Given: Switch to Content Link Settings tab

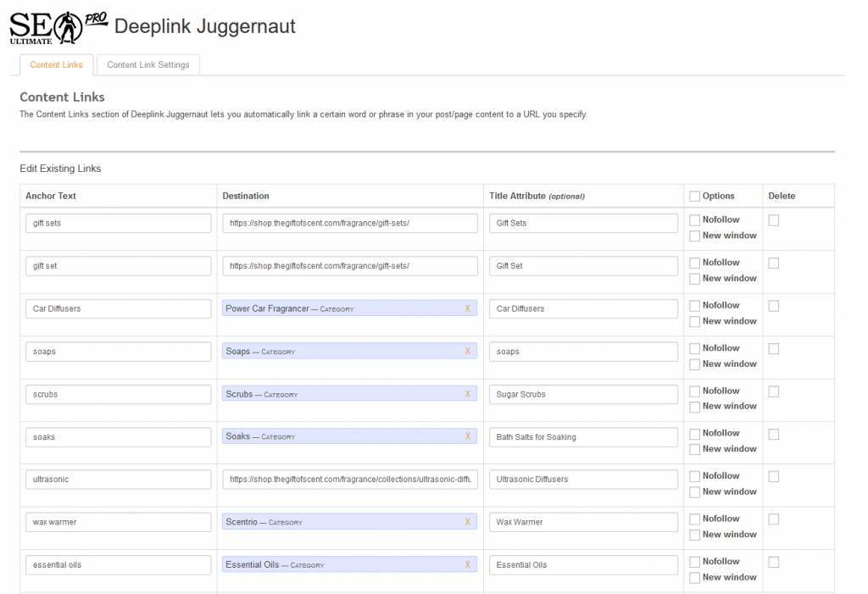Looking at the screenshot, I should [148, 65].
